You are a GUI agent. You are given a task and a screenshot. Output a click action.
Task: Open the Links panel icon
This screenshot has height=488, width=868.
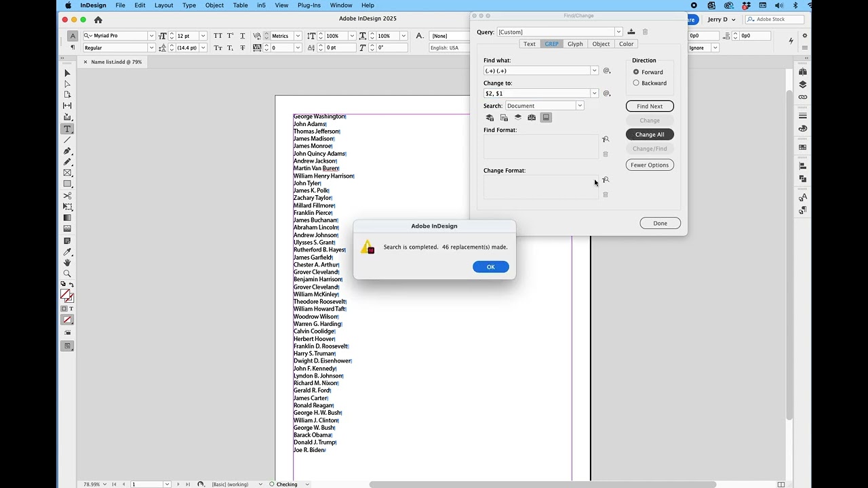[x=803, y=97]
